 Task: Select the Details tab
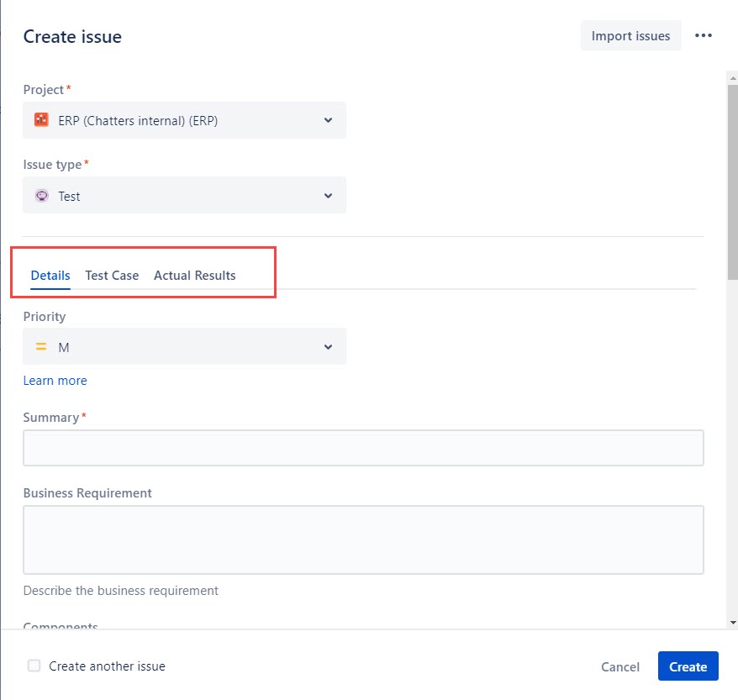pos(50,276)
